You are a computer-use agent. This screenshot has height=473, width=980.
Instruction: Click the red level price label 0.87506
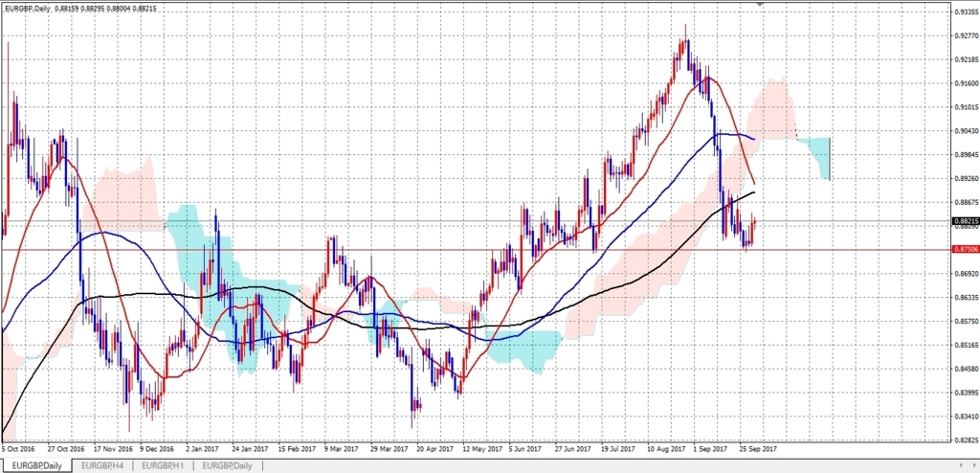point(966,249)
